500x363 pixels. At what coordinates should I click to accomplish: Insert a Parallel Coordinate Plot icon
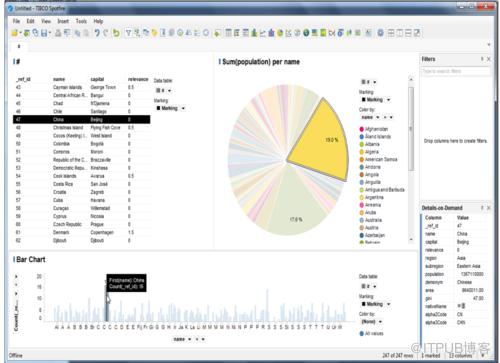pos(332,33)
